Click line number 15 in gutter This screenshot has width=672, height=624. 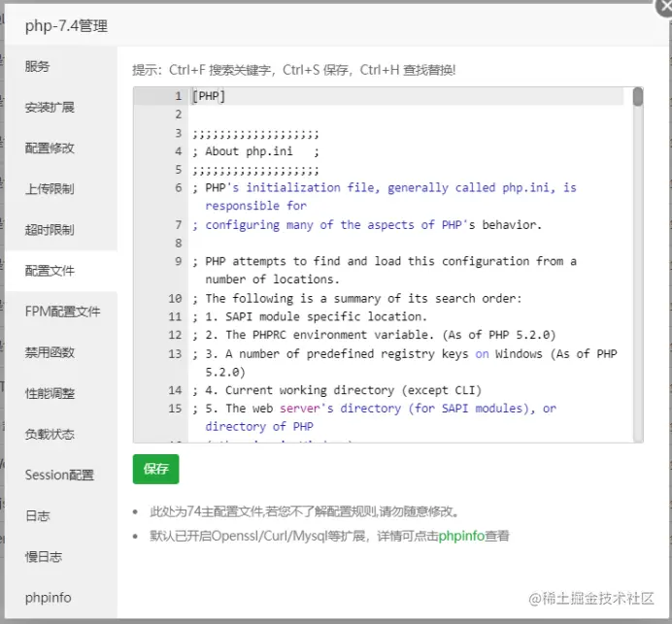(175, 409)
